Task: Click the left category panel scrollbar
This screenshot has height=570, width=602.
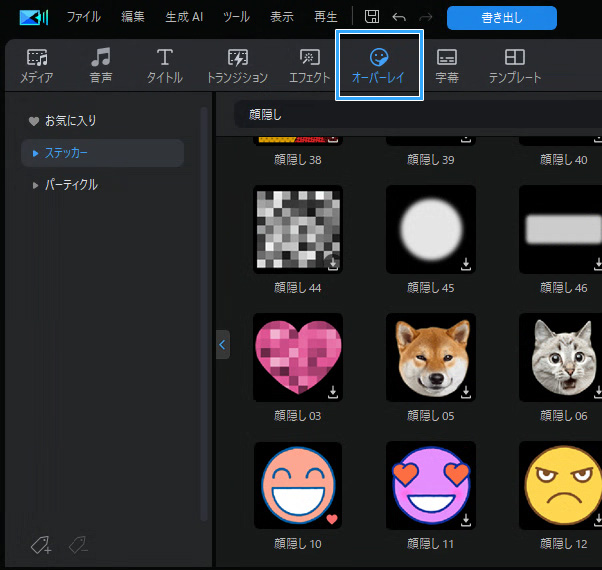Action: 204,314
